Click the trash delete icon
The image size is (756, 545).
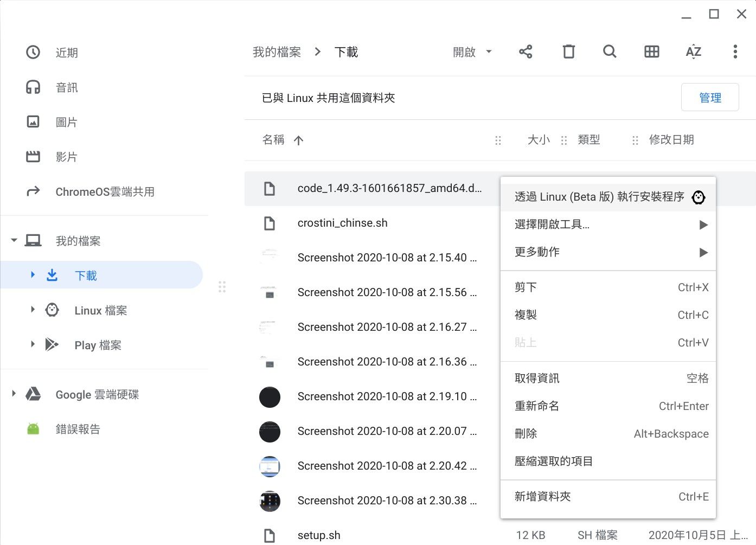(568, 52)
